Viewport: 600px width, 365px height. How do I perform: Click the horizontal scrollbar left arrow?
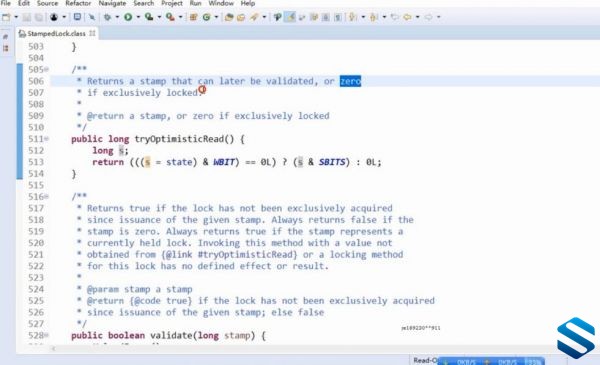[x=54, y=349]
